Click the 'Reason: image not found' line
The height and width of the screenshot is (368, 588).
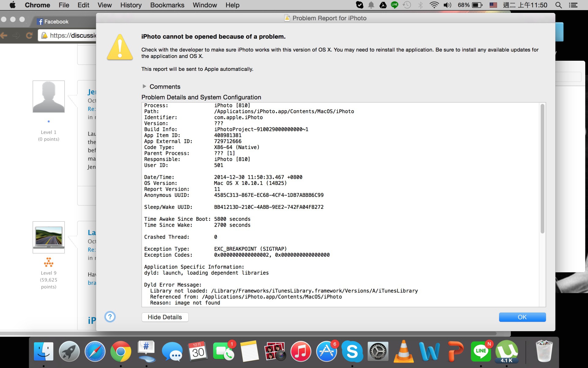[185, 303]
